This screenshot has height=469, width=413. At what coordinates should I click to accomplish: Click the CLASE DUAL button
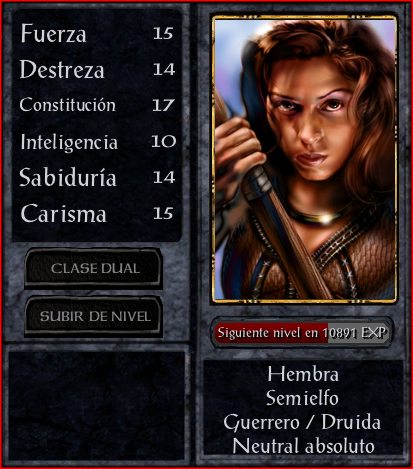[x=94, y=268]
